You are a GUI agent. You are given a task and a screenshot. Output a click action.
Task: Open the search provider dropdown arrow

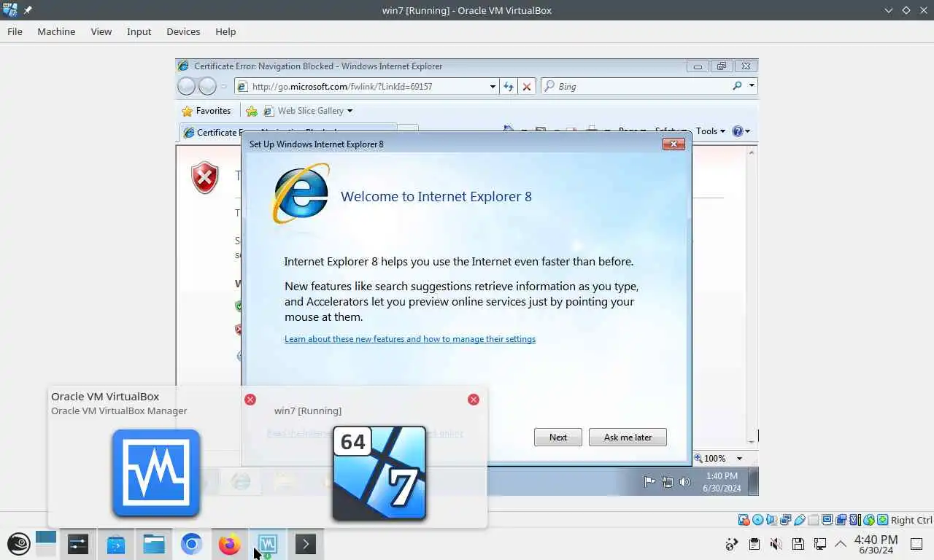(x=752, y=86)
